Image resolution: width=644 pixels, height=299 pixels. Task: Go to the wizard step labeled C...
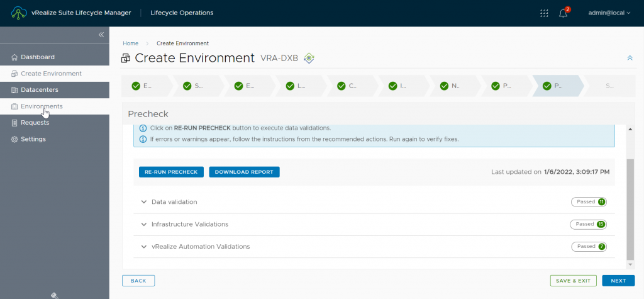coord(352,86)
